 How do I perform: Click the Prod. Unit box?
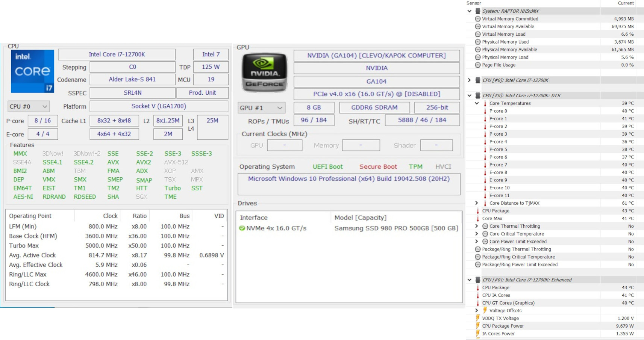[202, 93]
